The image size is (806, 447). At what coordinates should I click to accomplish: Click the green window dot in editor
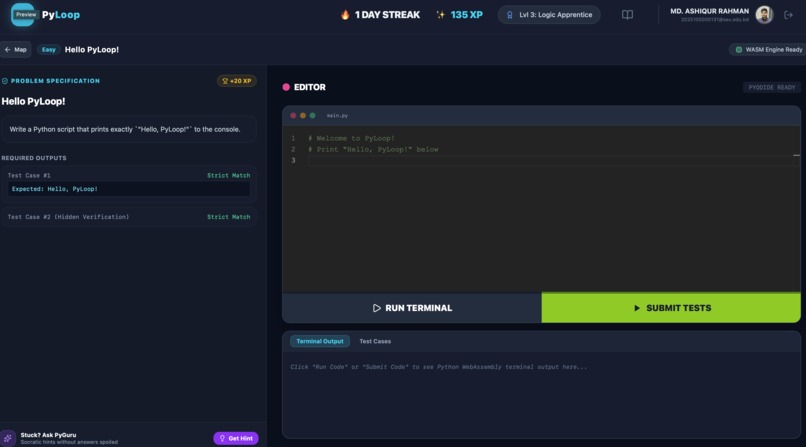tap(313, 116)
